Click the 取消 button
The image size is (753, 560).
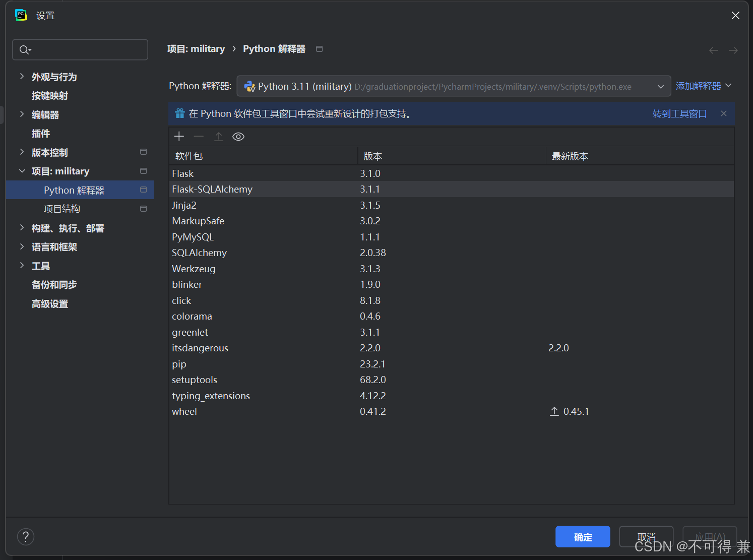tap(646, 537)
